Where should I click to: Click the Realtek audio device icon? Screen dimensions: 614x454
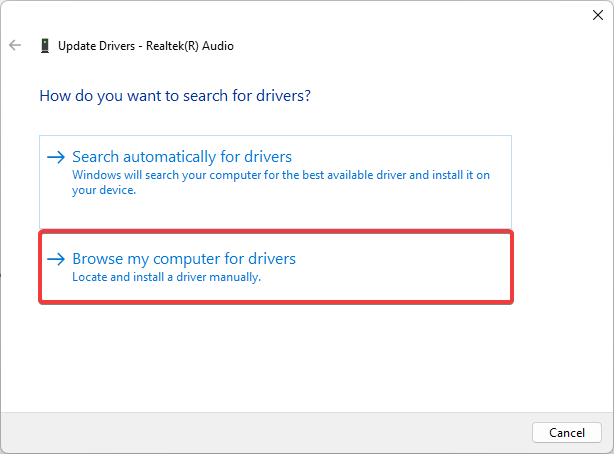pyautogui.click(x=44, y=46)
